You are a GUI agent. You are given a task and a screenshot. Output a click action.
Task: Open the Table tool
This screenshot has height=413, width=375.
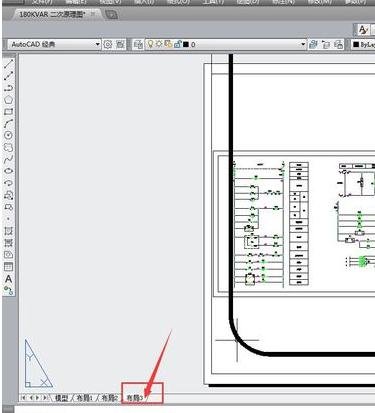click(x=8, y=267)
